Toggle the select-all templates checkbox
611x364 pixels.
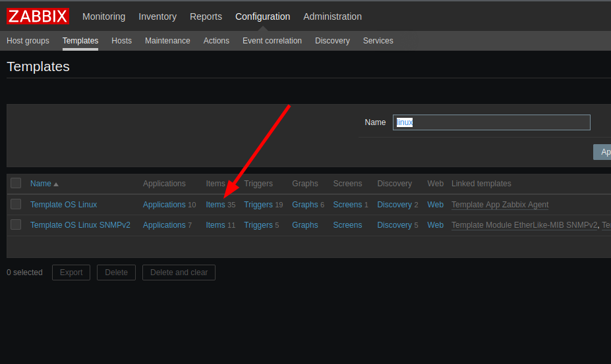(16, 183)
